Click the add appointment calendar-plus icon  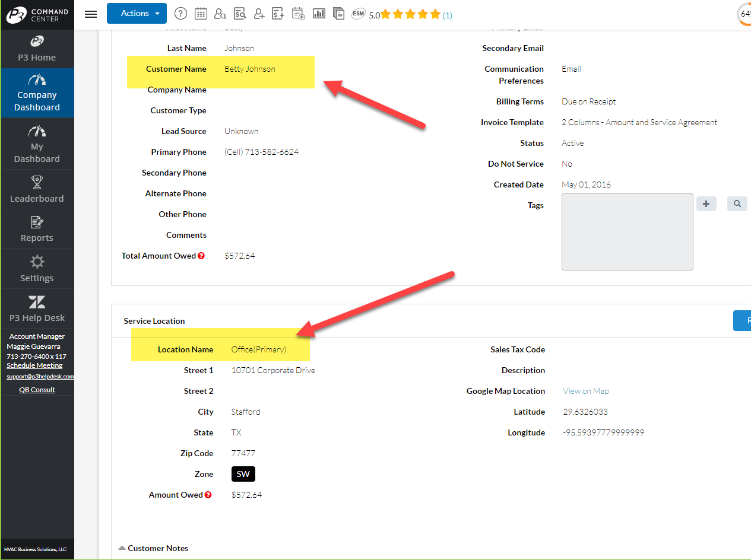[x=299, y=14]
